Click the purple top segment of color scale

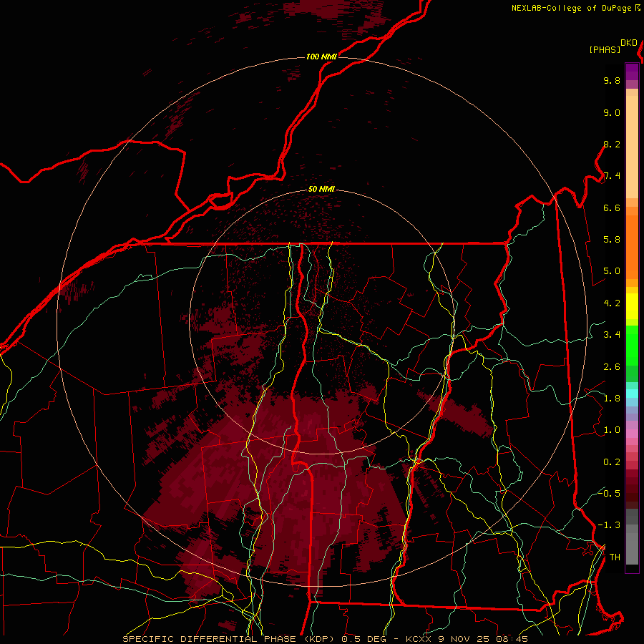point(632,72)
